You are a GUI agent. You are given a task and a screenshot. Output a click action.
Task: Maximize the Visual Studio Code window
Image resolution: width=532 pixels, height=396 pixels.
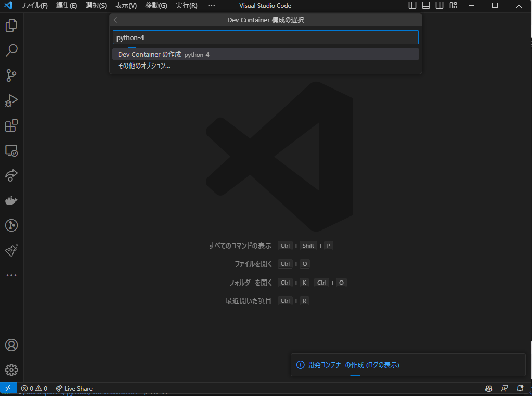point(495,5)
